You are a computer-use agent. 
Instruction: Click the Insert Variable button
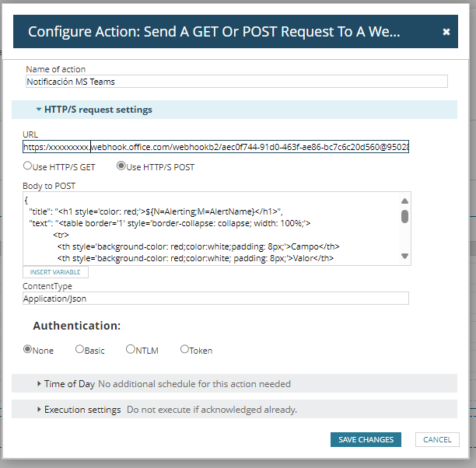(x=55, y=272)
